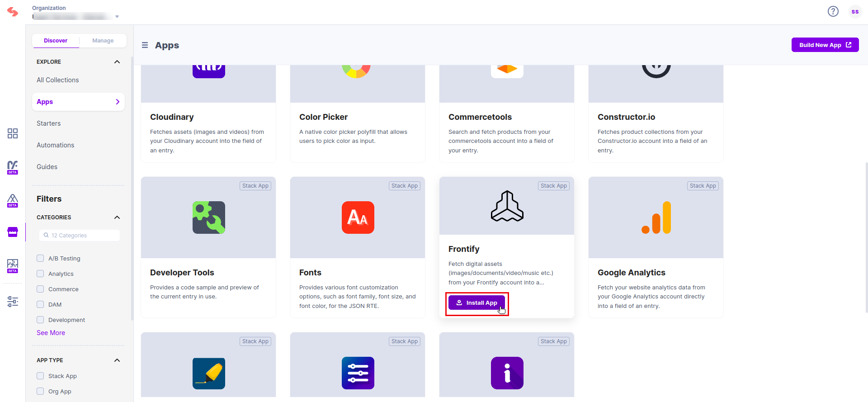
Task: Open the Google Analytics app title
Action: 632,273
